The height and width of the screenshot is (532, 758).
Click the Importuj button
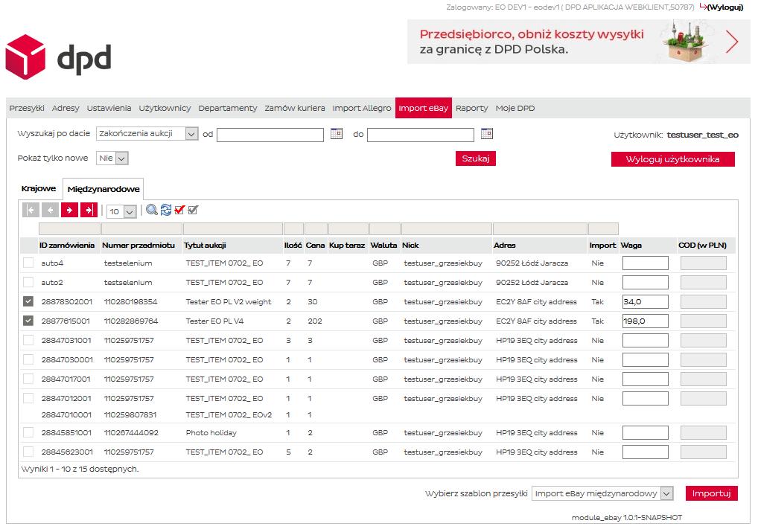(712, 493)
